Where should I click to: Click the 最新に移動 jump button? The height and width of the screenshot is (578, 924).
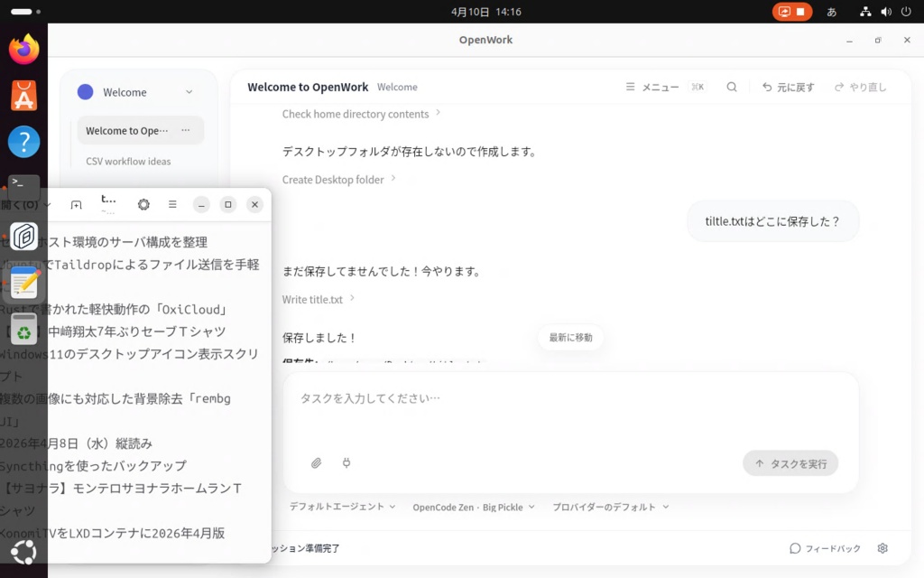click(570, 338)
